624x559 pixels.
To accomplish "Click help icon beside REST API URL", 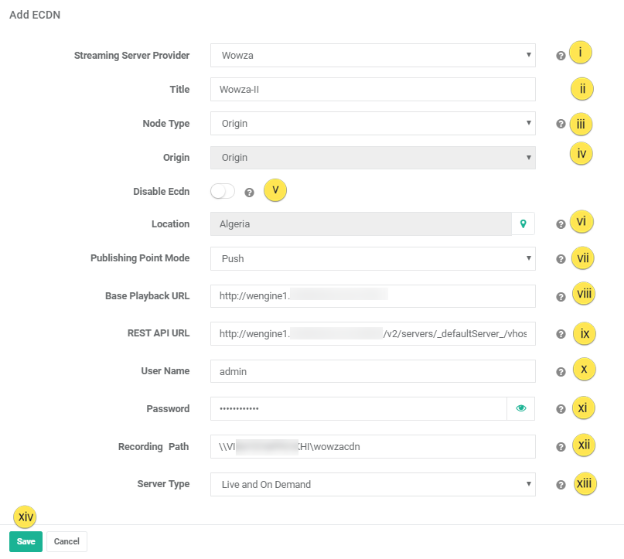I will click(x=559, y=334).
